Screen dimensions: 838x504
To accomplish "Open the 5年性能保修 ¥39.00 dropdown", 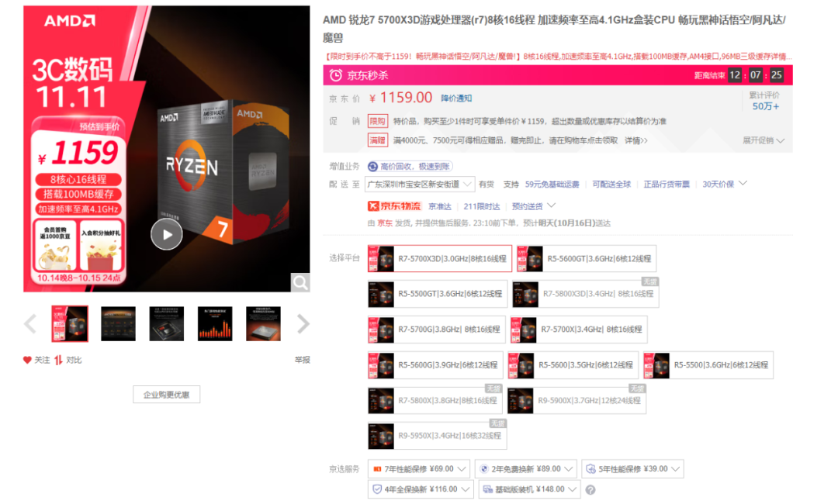I will (633, 469).
